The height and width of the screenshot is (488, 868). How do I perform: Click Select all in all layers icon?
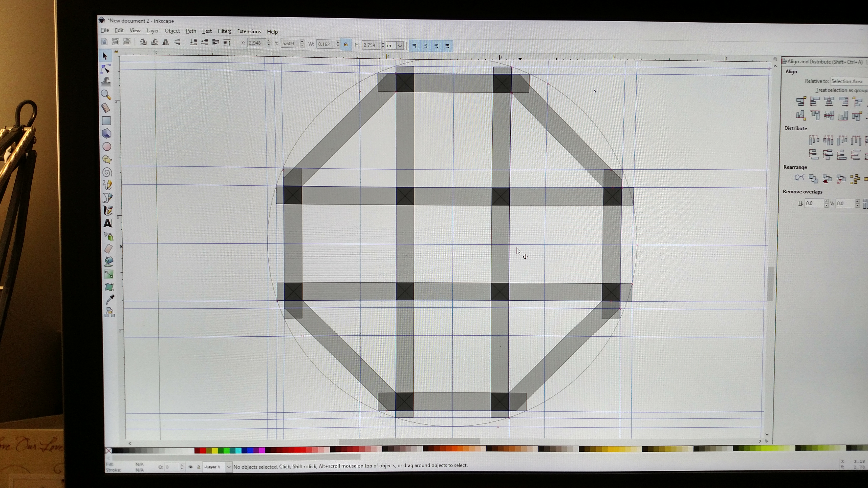click(x=116, y=42)
